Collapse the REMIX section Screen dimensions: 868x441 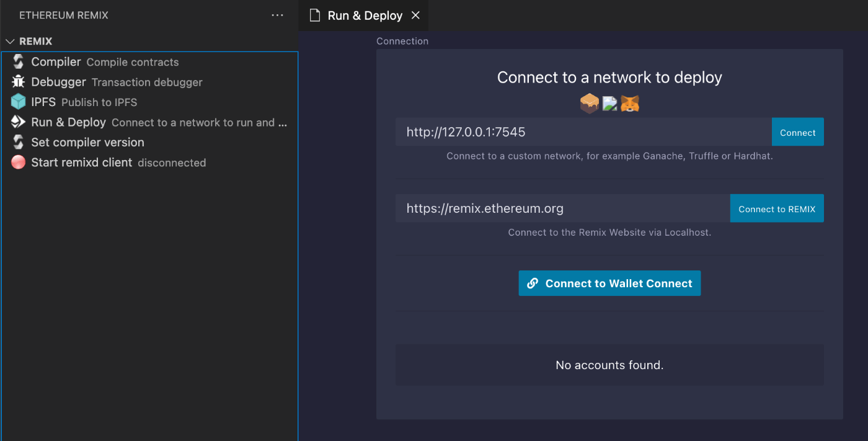coord(10,42)
